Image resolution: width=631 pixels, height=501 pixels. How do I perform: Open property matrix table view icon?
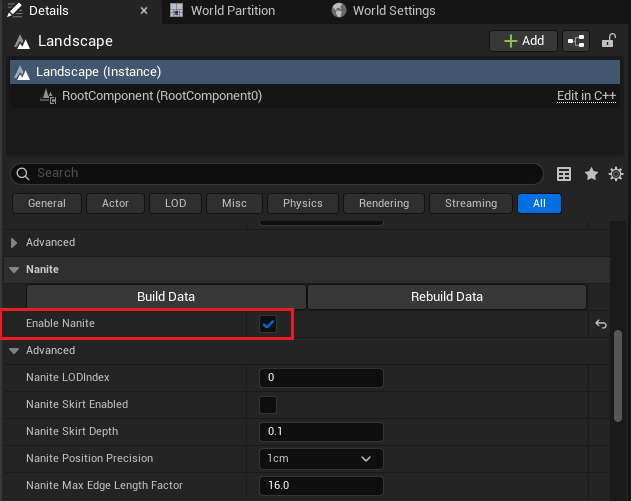point(564,174)
